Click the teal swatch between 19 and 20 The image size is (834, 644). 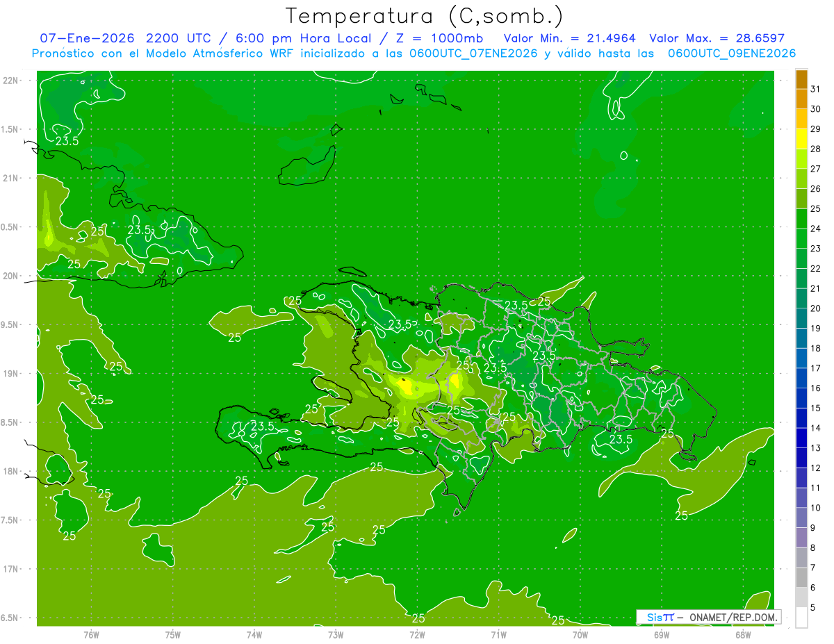click(801, 318)
